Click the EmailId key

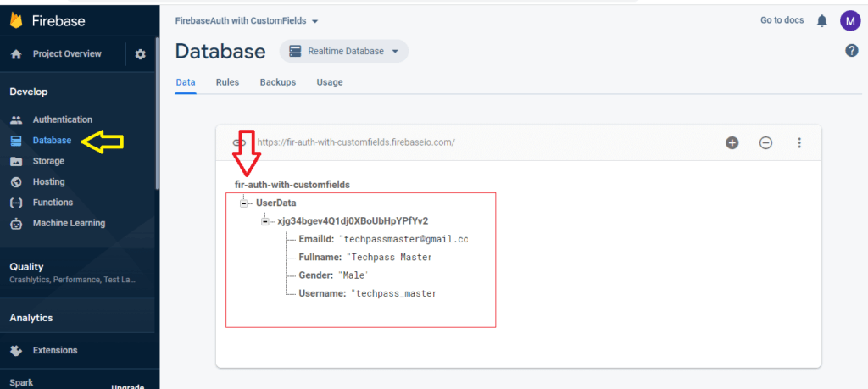(x=317, y=240)
